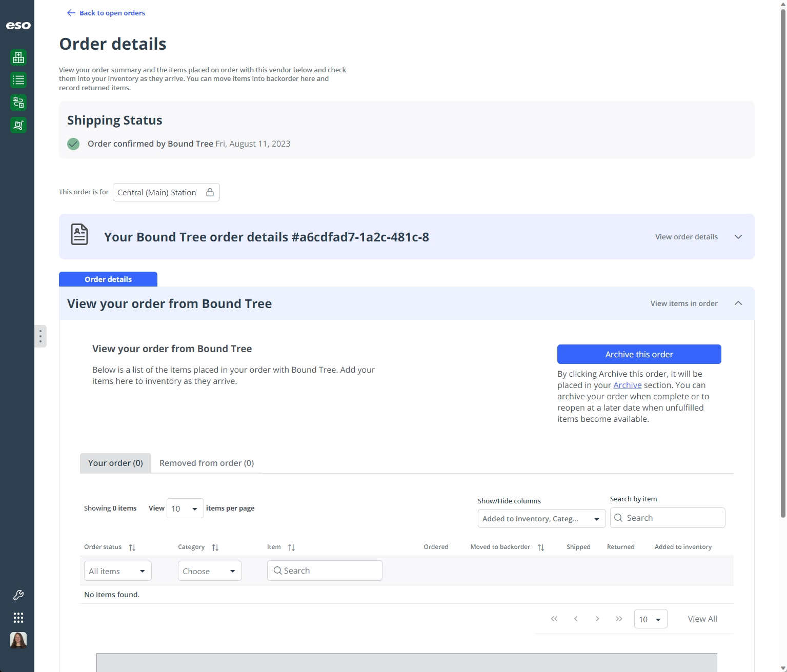Open the All items status dropdown

pos(118,571)
